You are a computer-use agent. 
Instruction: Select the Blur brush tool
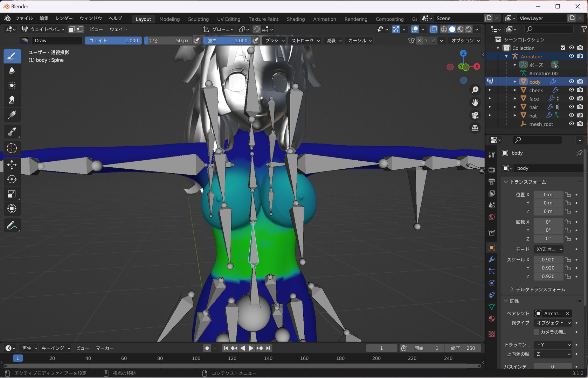[x=12, y=71]
